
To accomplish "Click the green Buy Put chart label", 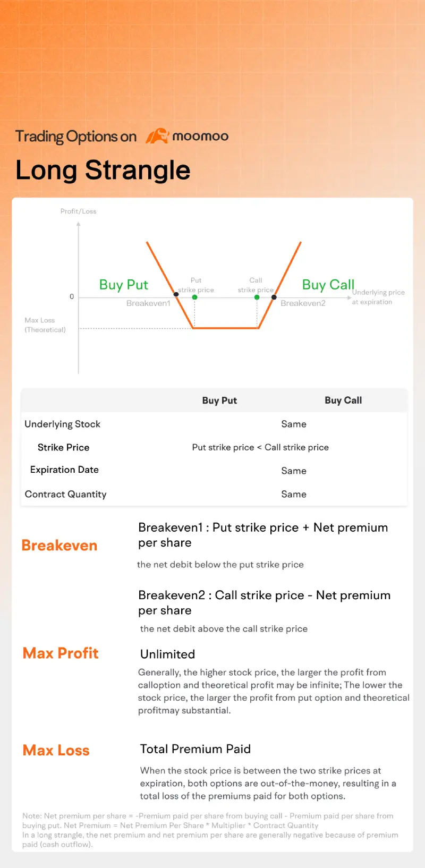I will [123, 285].
